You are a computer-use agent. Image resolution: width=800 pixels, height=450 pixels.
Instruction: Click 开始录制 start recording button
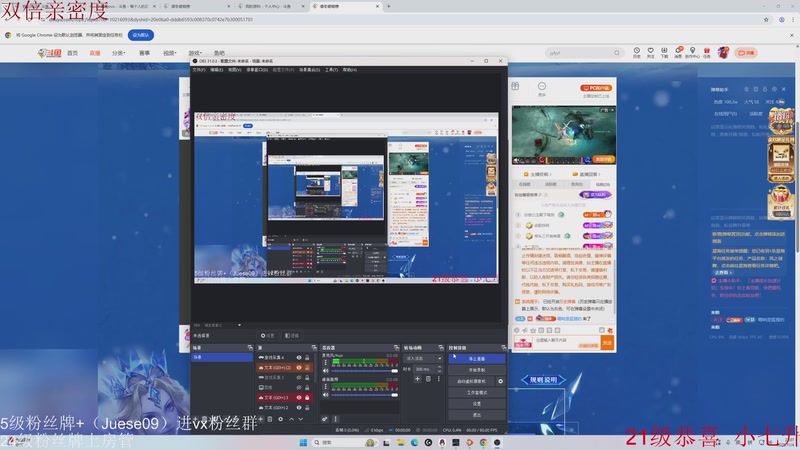477,370
